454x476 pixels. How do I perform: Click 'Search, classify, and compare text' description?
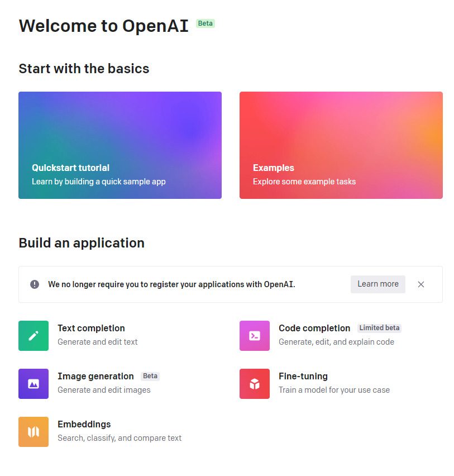pyautogui.click(x=120, y=438)
